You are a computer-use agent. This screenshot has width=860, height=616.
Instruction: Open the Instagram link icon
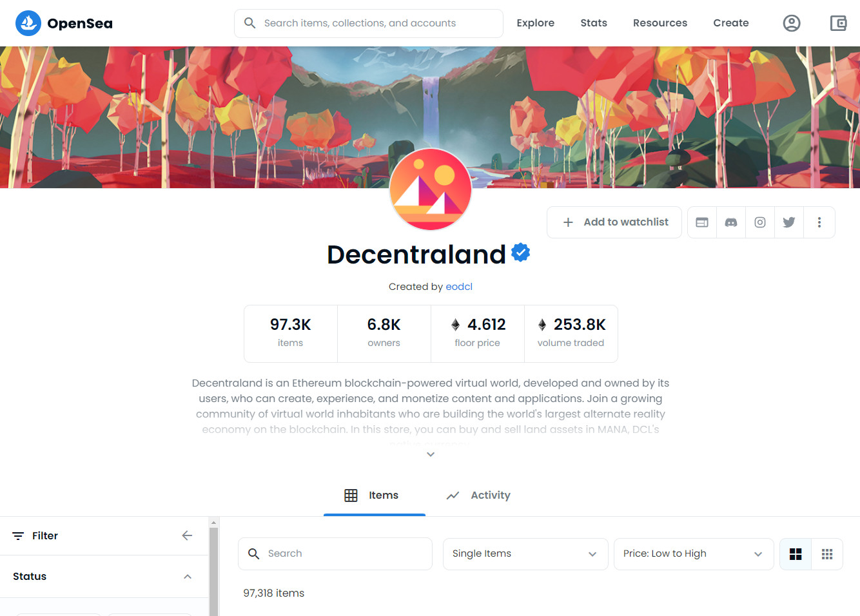pos(760,222)
